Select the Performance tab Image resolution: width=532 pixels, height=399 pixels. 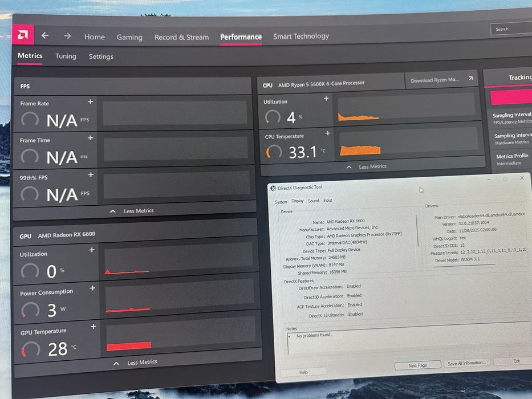click(241, 36)
